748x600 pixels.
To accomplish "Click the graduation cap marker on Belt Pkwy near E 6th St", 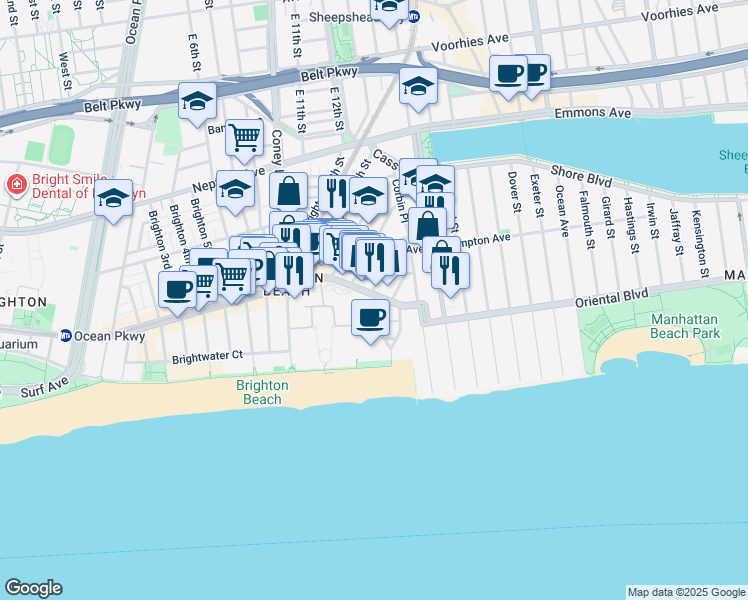I will pyautogui.click(x=197, y=104).
